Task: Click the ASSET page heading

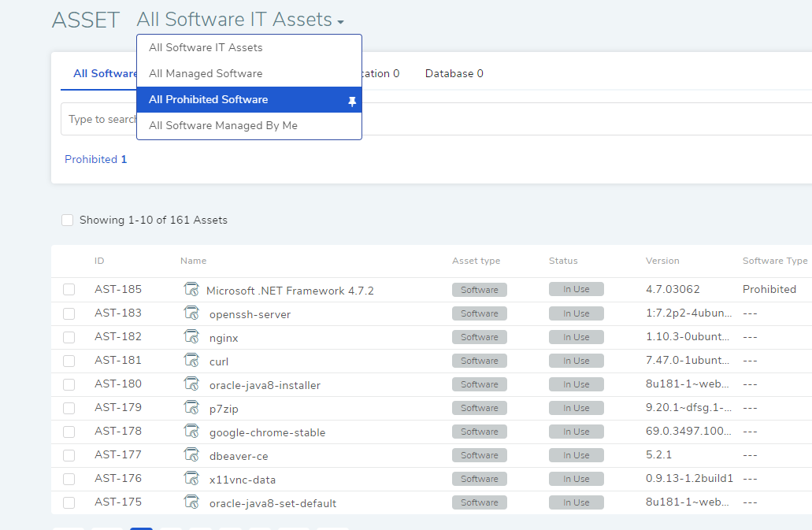Action: (x=86, y=20)
